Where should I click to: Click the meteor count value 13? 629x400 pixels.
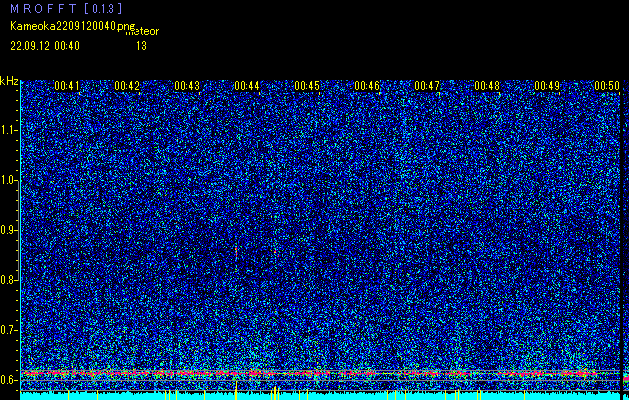click(x=141, y=46)
